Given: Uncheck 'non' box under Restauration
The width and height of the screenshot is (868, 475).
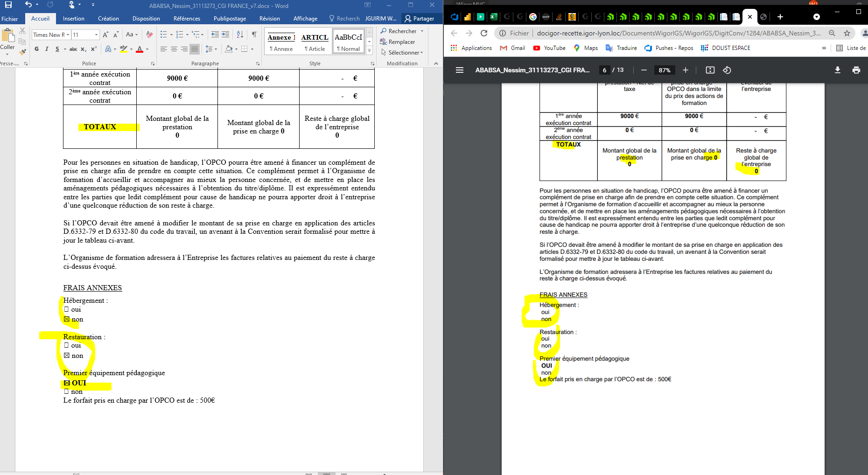Looking at the screenshot, I should [67, 356].
